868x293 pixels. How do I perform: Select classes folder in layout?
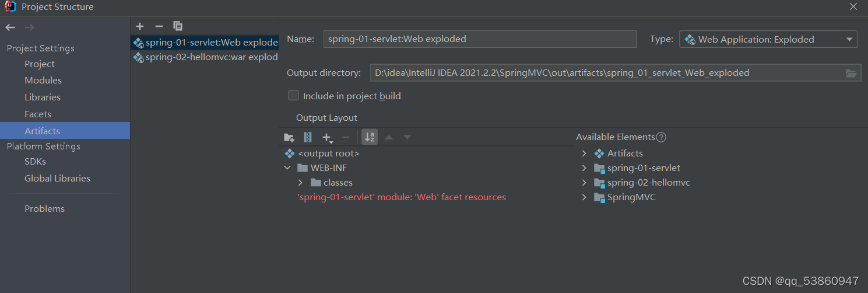(x=338, y=183)
